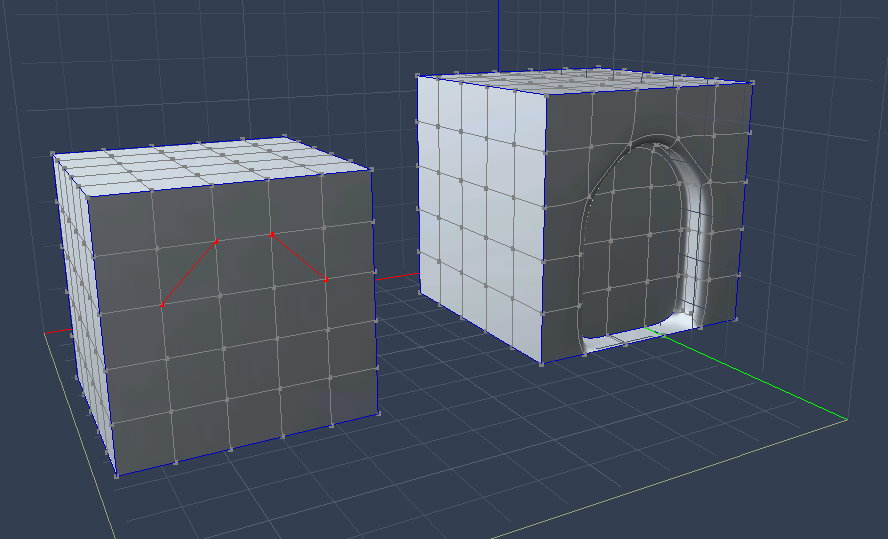888x539 pixels.
Task: Select the lower red vertex of left diagonal edge
Action: [x=162, y=305]
